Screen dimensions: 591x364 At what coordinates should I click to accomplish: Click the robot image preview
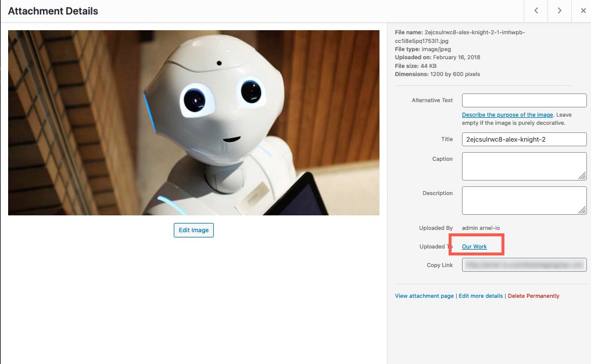pyautogui.click(x=194, y=122)
